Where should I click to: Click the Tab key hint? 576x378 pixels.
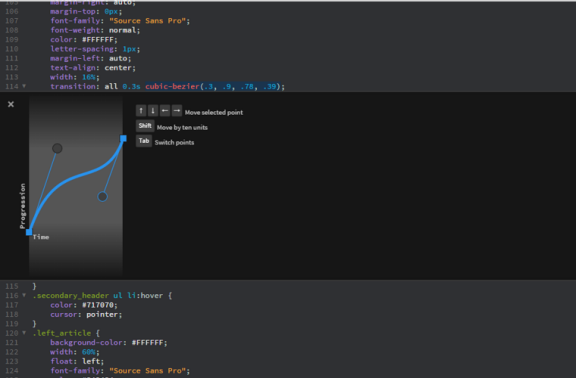tap(144, 141)
